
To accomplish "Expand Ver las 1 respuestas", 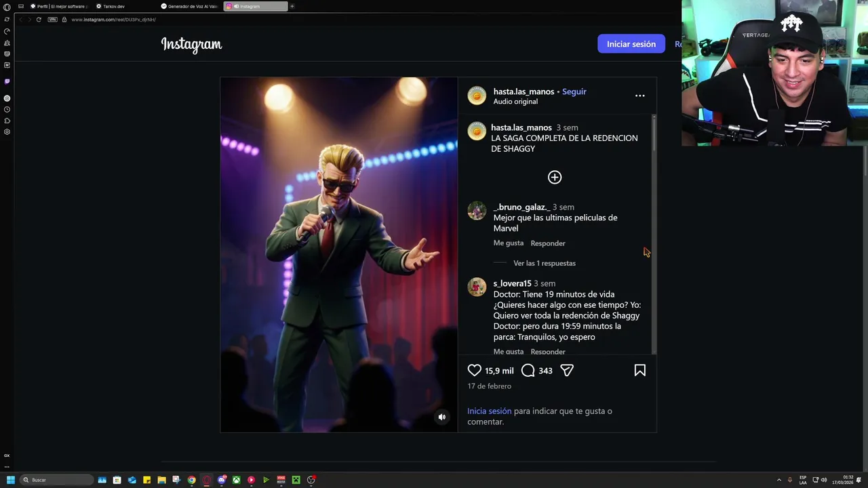I will click(x=545, y=263).
